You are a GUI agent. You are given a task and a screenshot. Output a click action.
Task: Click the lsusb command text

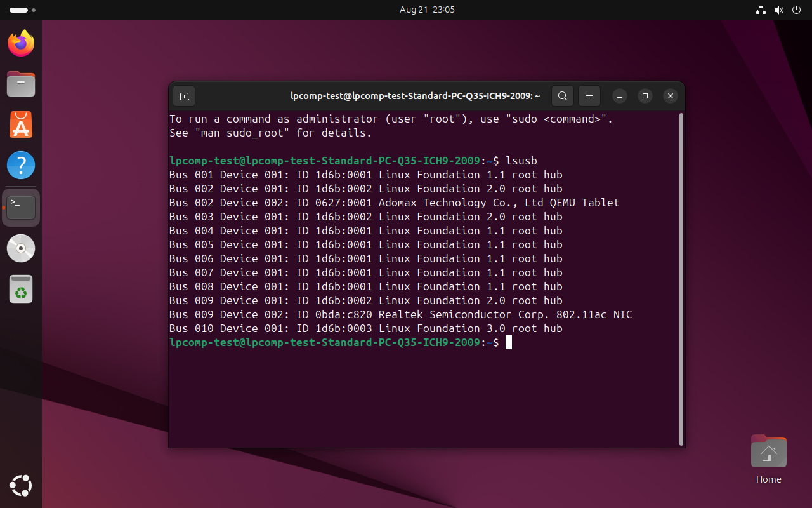point(521,161)
